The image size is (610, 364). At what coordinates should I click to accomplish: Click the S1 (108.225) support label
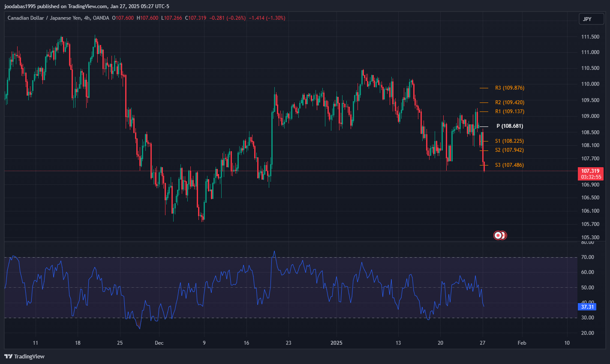click(x=509, y=141)
